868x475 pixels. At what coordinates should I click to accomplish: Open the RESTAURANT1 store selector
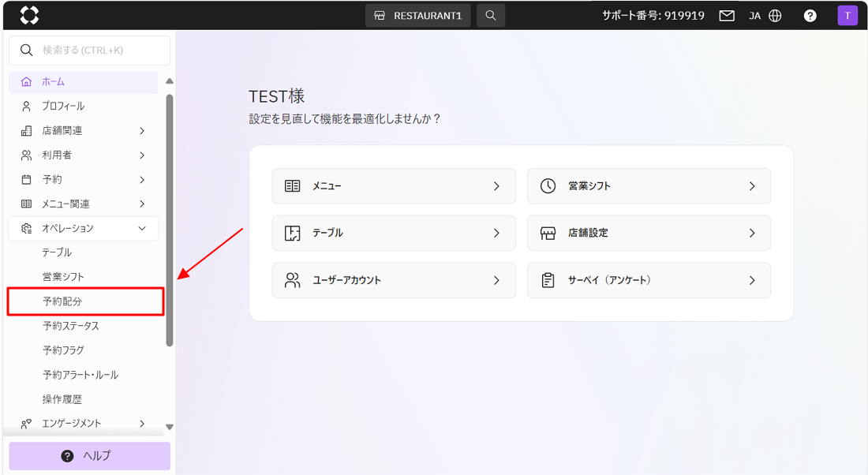(x=418, y=16)
